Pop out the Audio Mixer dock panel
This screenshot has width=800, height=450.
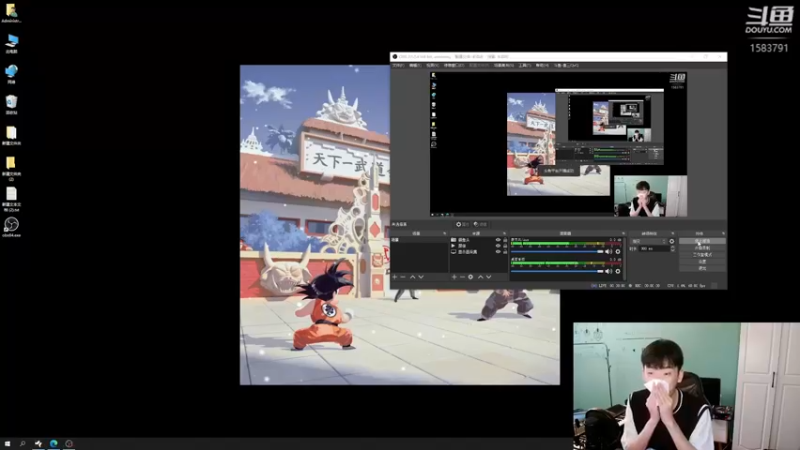[x=623, y=233]
